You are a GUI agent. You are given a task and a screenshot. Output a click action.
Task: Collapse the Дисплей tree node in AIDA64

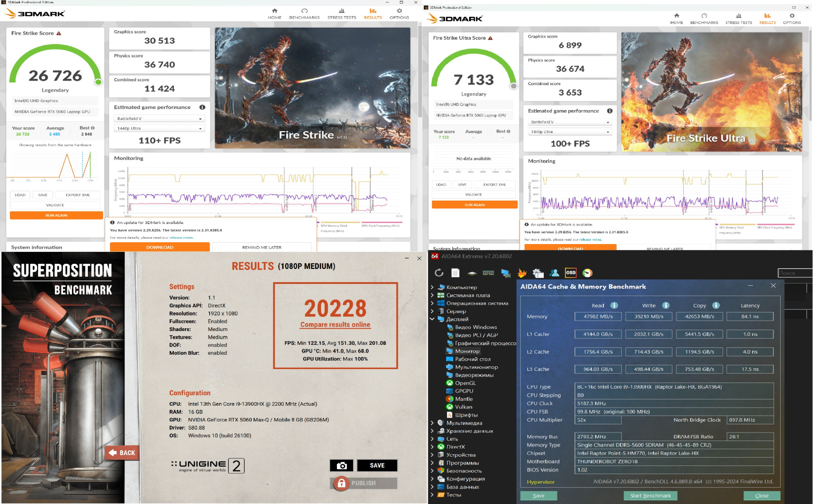[432, 319]
